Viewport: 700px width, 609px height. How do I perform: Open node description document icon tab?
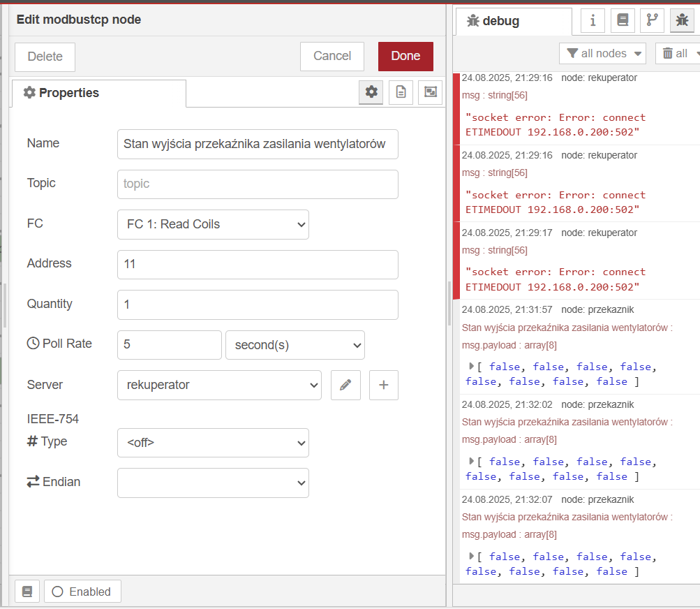[401, 92]
